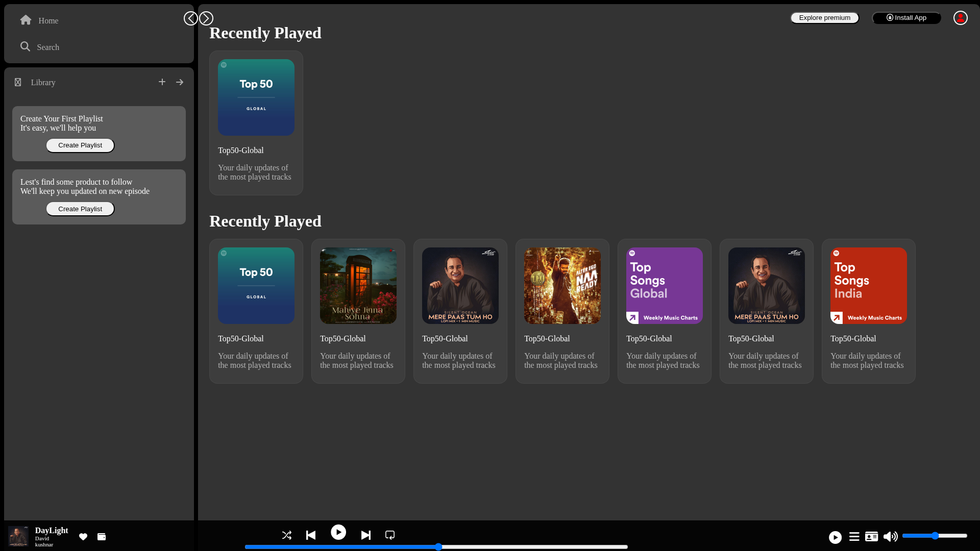Image resolution: width=980 pixels, height=551 pixels.
Task: Toggle shuffle playback icon
Action: [286, 535]
